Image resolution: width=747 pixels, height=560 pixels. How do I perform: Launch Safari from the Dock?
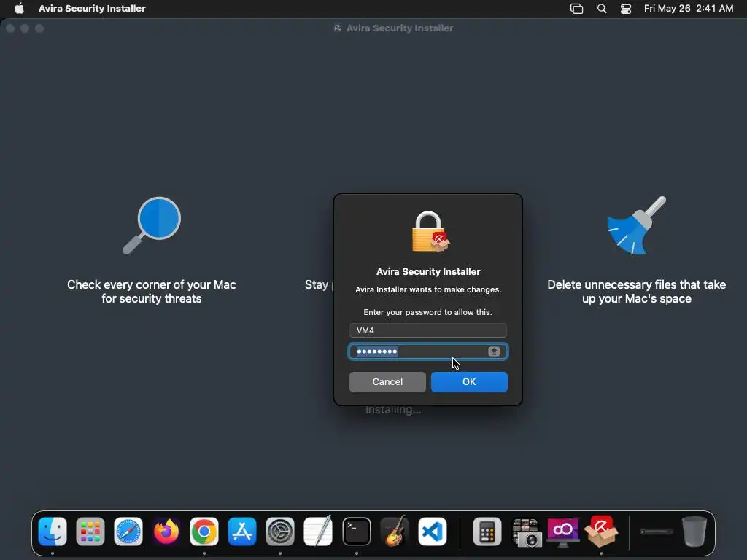click(x=128, y=532)
